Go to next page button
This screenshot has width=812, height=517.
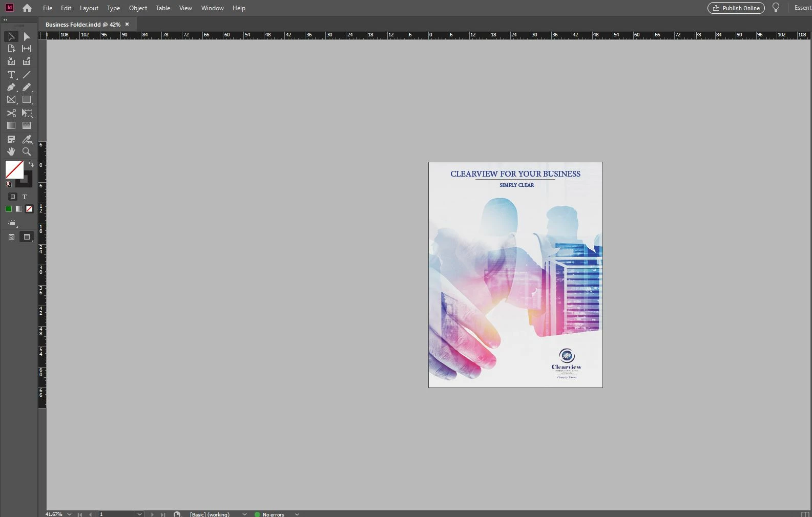pos(152,514)
